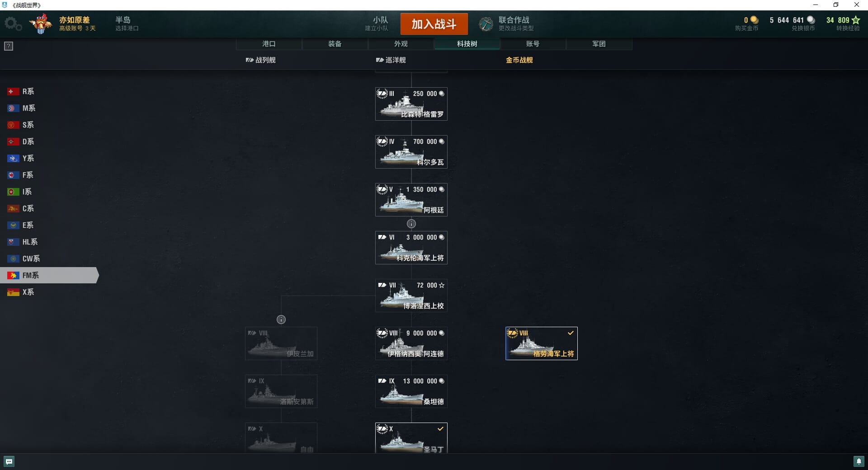The height and width of the screenshot is (470, 868).
Task: Switch to the 装备 tab
Action: pyautogui.click(x=335, y=44)
